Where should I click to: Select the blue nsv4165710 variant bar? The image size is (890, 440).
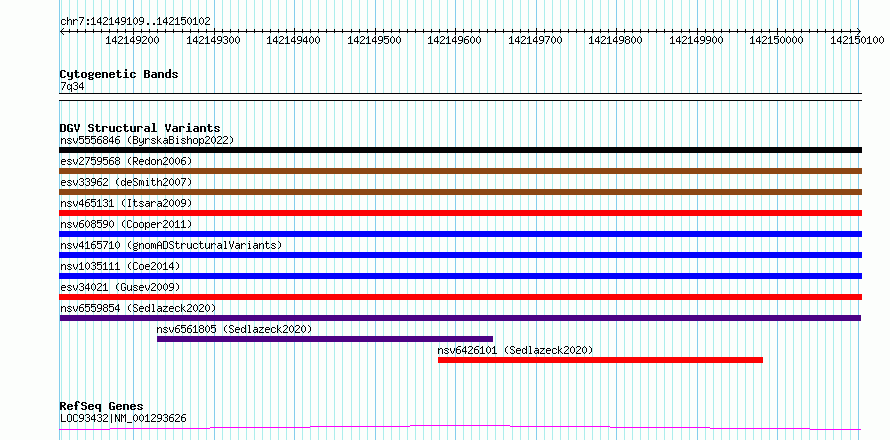[x=461, y=255]
